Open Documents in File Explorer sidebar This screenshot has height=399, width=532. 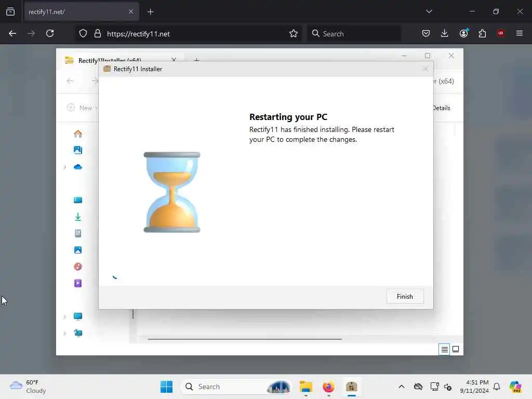point(78,233)
